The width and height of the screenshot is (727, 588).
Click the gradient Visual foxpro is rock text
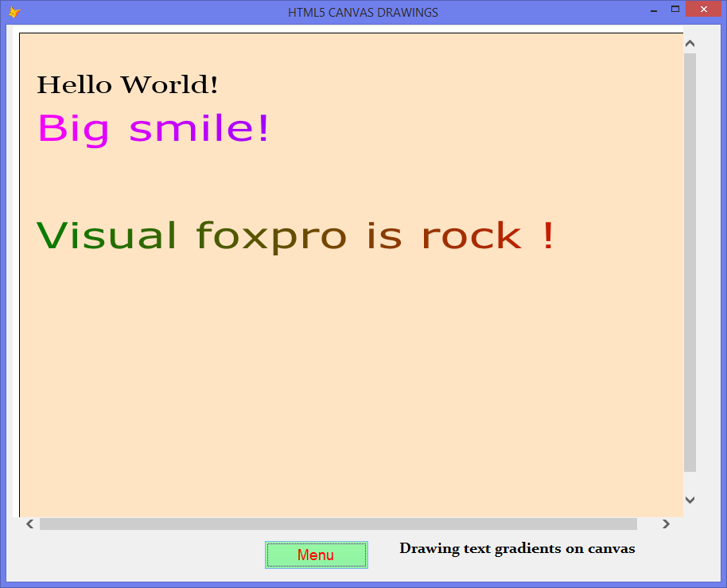coord(294,235)
